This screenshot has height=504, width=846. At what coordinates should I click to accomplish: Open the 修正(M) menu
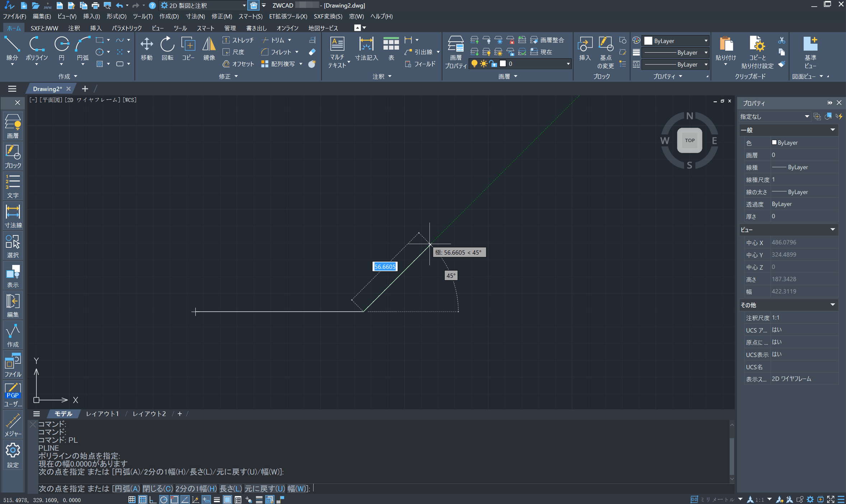pyautogui.click(x=222, y=16)
